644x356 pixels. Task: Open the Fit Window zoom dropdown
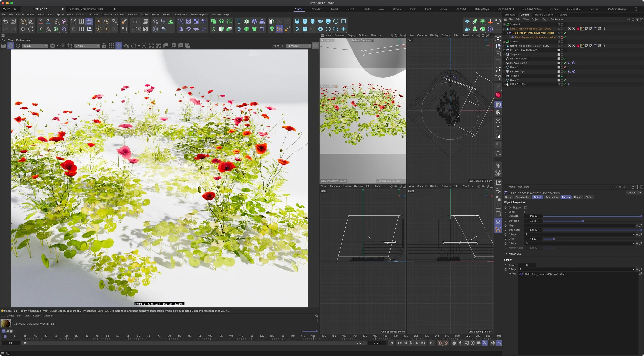(x=298, y=46)
